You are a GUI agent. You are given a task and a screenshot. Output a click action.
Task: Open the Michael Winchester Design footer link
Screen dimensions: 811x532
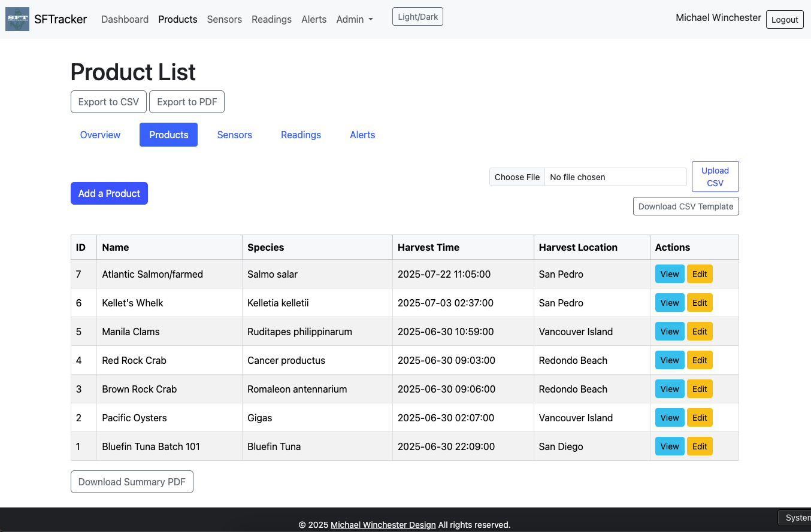point(383,525)
